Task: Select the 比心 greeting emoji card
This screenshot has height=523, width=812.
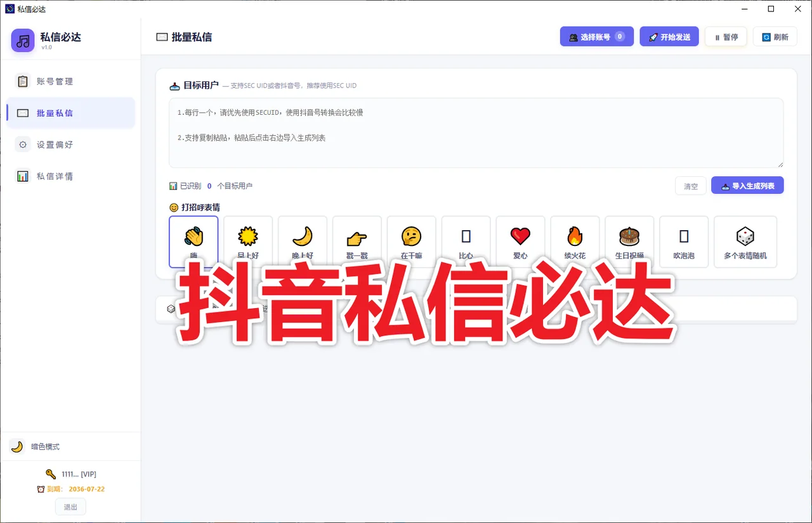Action: [x=466, y=242]
